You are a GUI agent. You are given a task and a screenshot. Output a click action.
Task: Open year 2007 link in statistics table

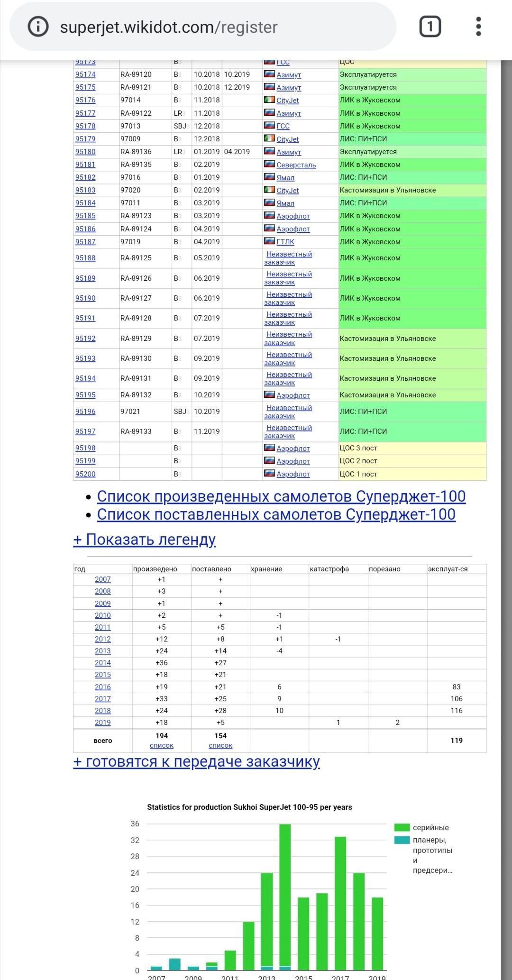(x=103, y=579)
